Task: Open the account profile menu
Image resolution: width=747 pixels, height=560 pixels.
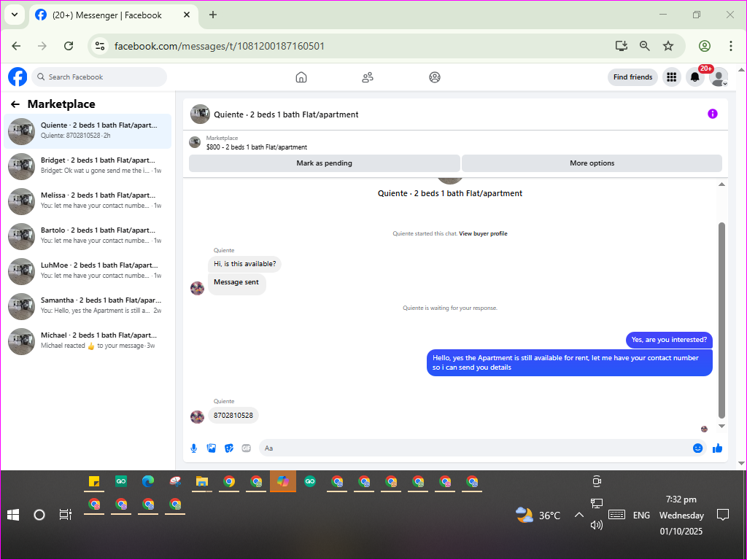Action: pos(718,77)
